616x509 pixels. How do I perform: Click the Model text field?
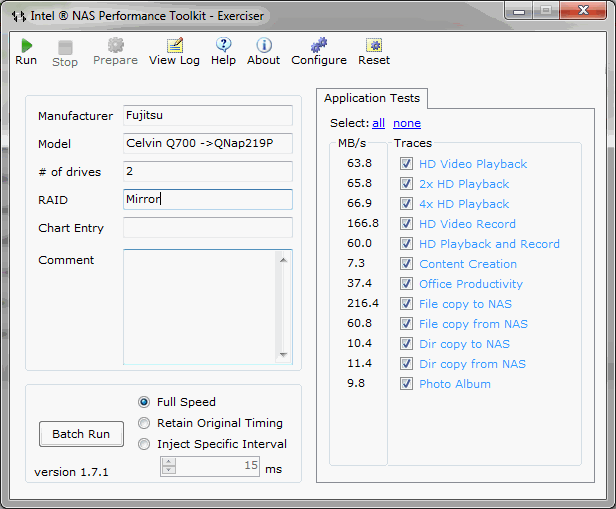[208, 143]
